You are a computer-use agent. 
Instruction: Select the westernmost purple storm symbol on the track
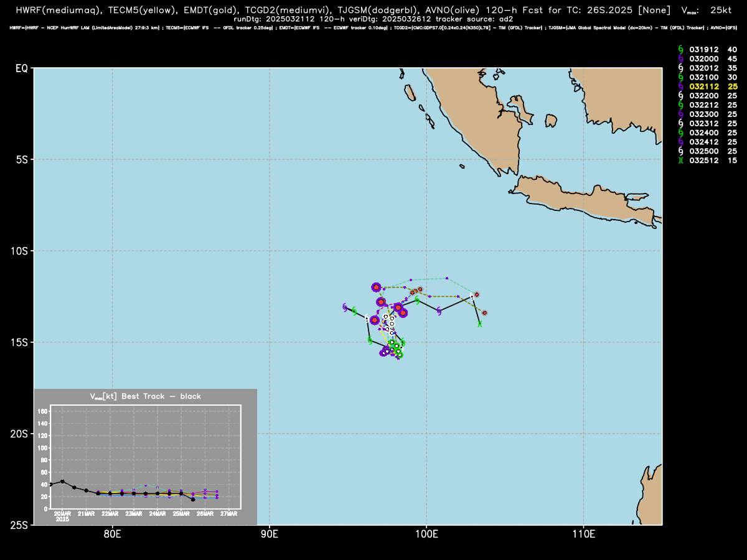[345, 307]
